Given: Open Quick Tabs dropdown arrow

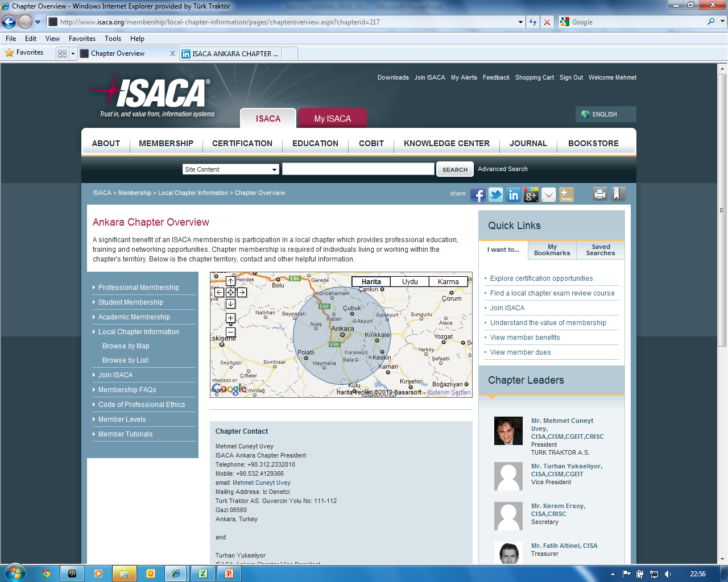Looking at the screenshot, I should [x=73, y=53].
